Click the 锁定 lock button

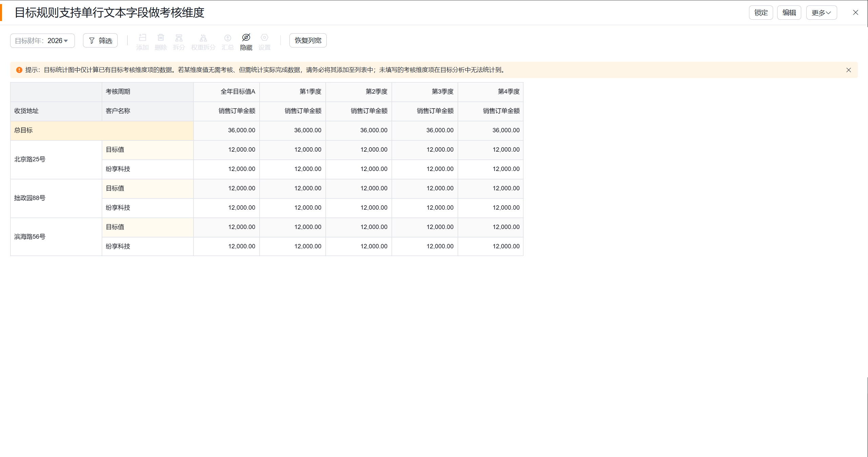coord(761,13)
